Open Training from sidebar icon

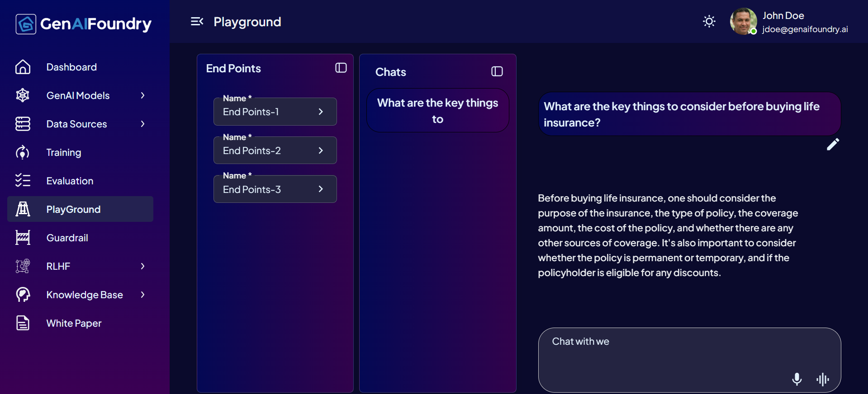click(x=23, y=153)
